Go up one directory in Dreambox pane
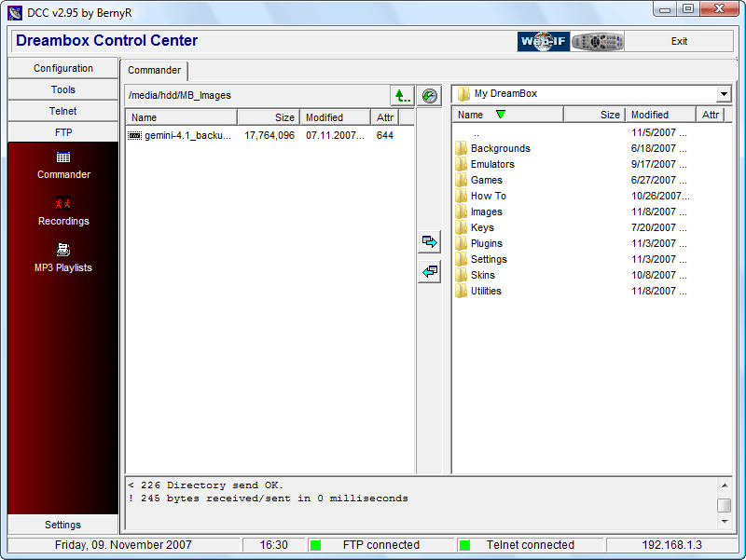 (x=403, y=96)
